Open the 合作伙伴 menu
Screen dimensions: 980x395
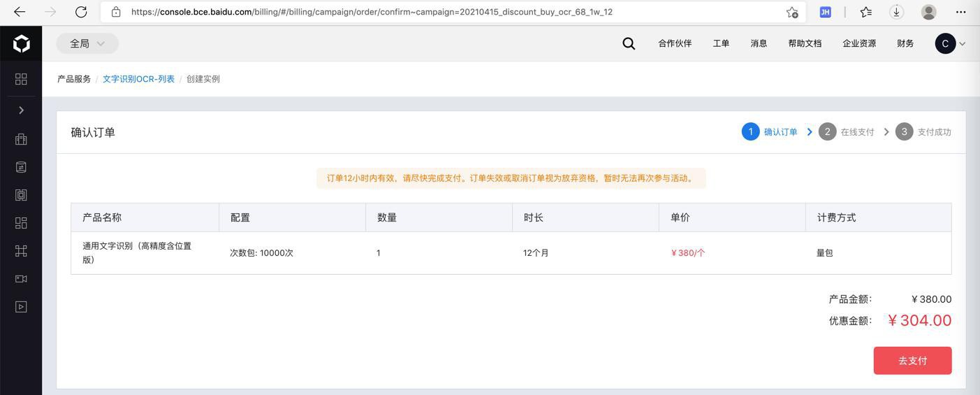tap(675, 43)
